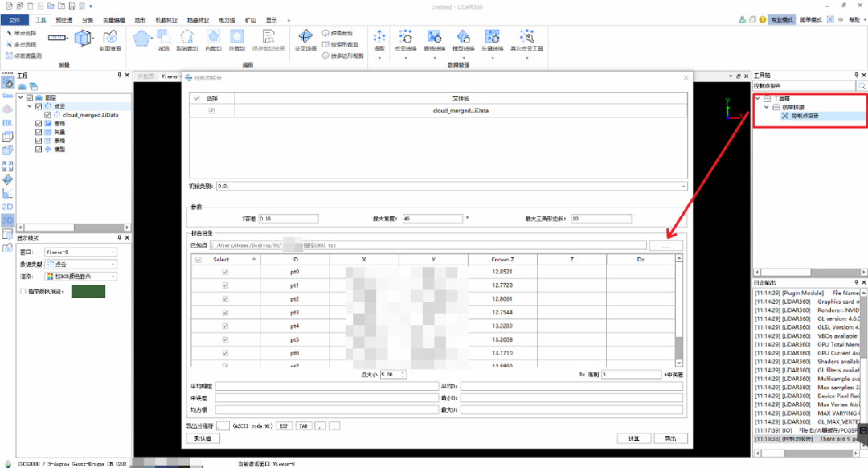Open the 渲染 render mode dropdown
The height and width of the screenshot is (468, 868).
tap(81, 277)
